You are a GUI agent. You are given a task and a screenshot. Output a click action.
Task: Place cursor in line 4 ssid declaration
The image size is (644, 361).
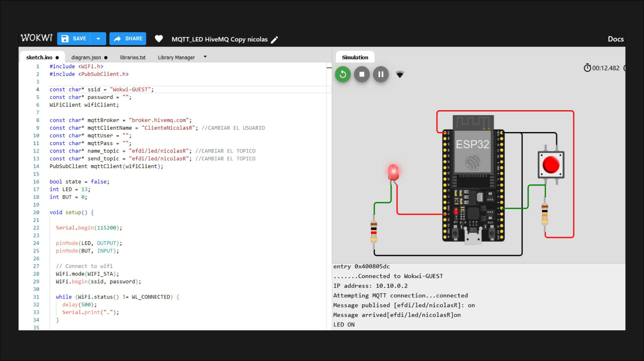pyautogui.click(x=101, y=89)
